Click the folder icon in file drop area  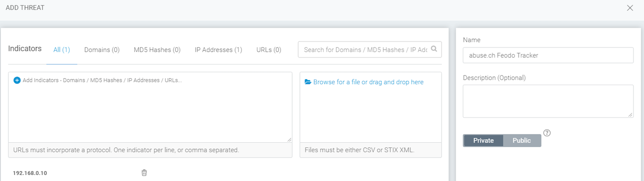click(308, 82)
